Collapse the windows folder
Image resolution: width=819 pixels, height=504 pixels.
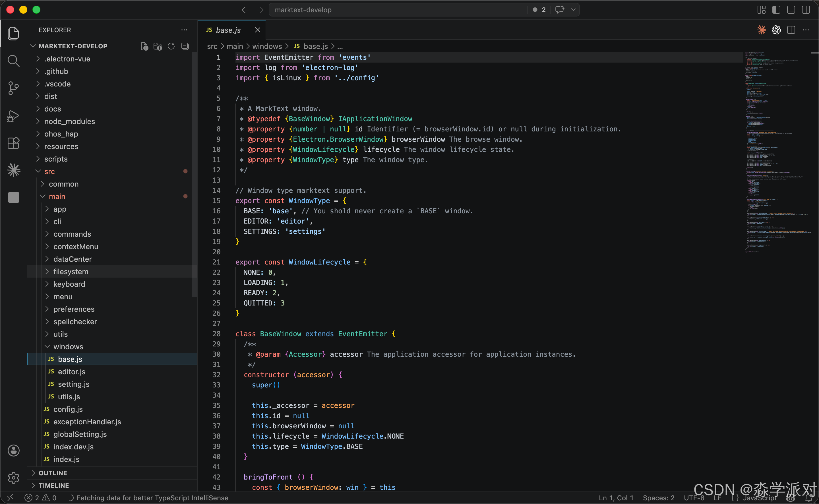pos(112,346)
